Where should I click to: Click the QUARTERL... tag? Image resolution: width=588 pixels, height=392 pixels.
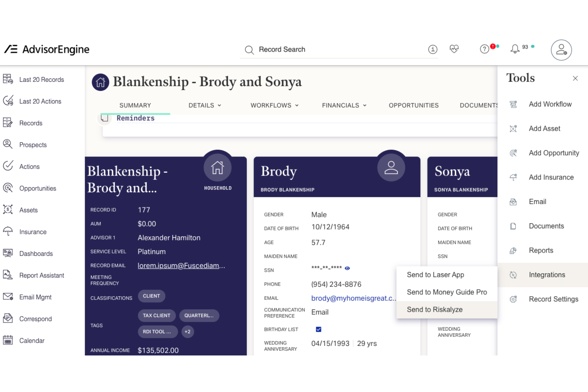click(199, 315)
